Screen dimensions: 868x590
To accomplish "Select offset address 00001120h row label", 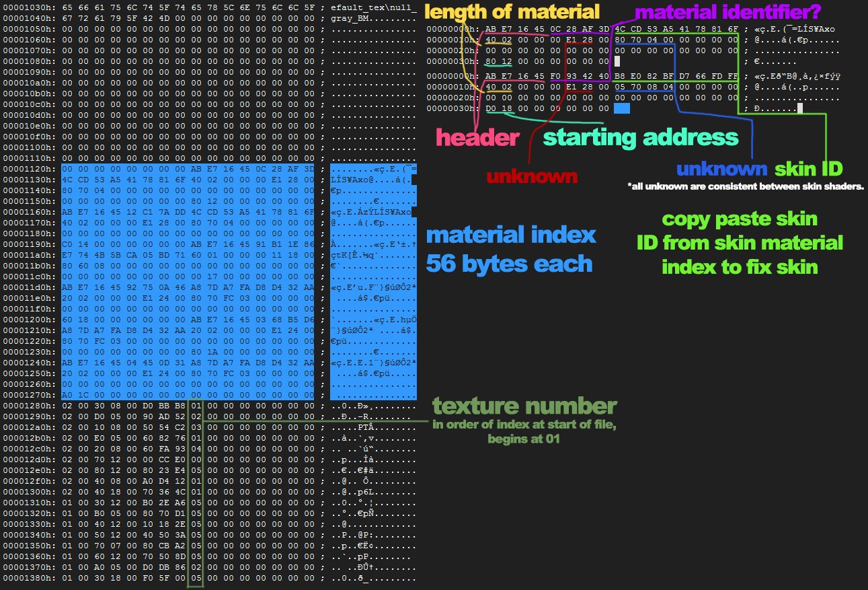I will click(x=28, y=168).
